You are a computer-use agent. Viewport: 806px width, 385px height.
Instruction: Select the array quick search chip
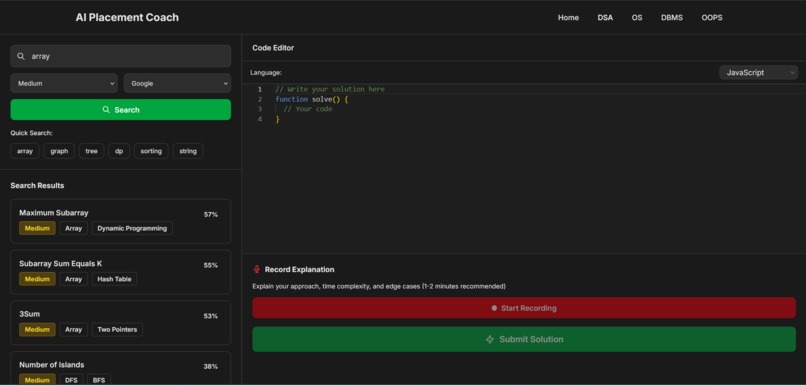(x=25, y=151)
